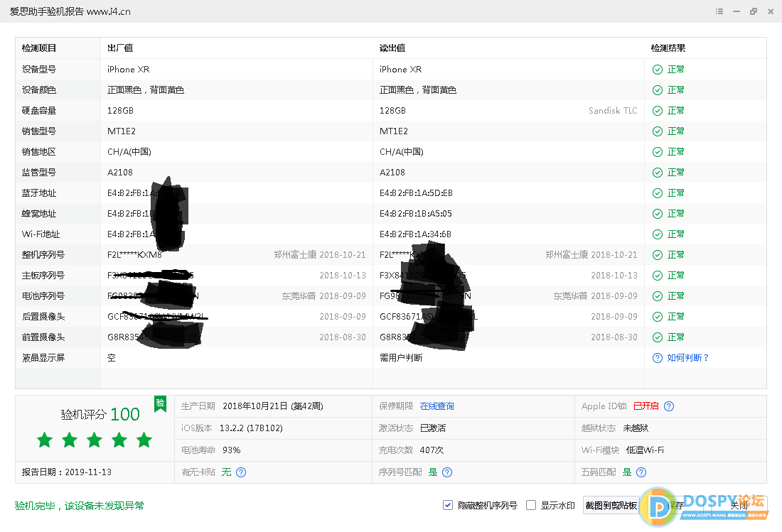Click green check icon in 设备型号 row
The height and width of the screenshot is (532, 782).
tap(658, 70)
